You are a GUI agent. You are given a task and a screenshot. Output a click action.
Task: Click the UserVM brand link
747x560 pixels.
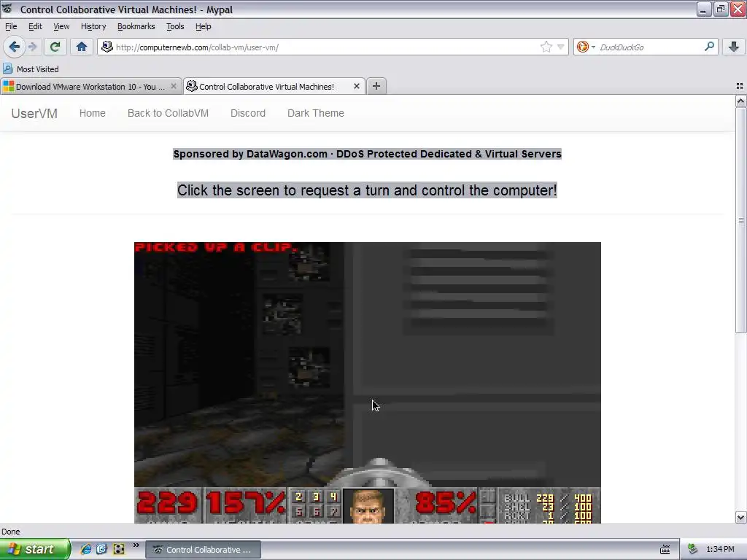point(34,113)
